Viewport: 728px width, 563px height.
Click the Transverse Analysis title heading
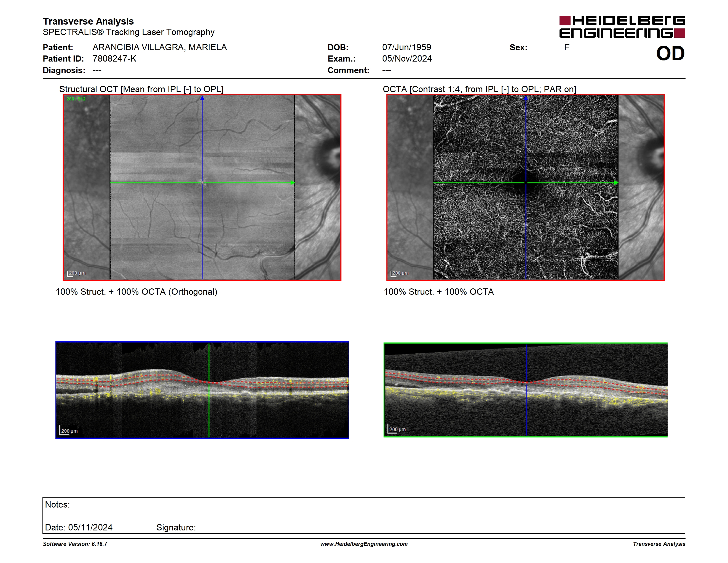pos(88,21)
